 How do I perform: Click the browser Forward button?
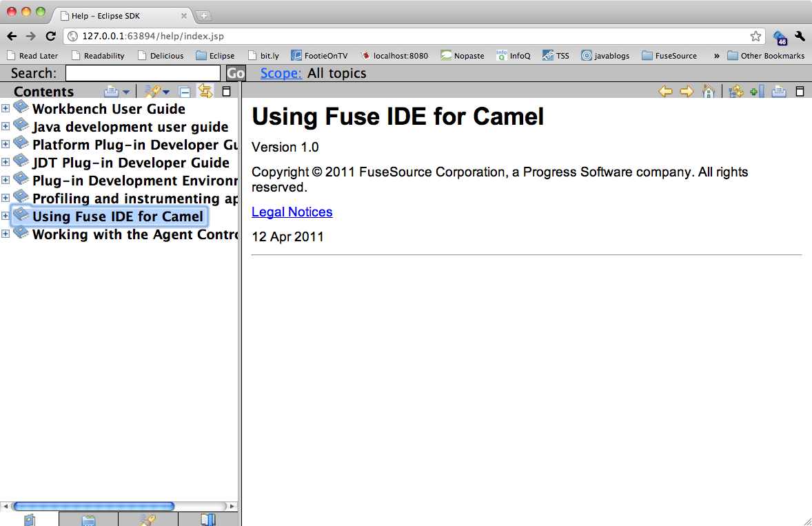[31, 37]
